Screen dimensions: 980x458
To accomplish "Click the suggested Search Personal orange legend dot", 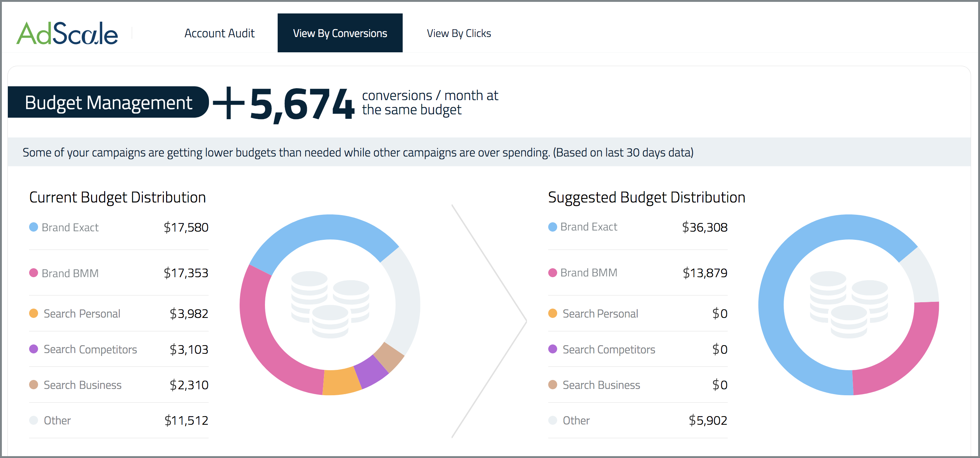I will click(552, 313).
